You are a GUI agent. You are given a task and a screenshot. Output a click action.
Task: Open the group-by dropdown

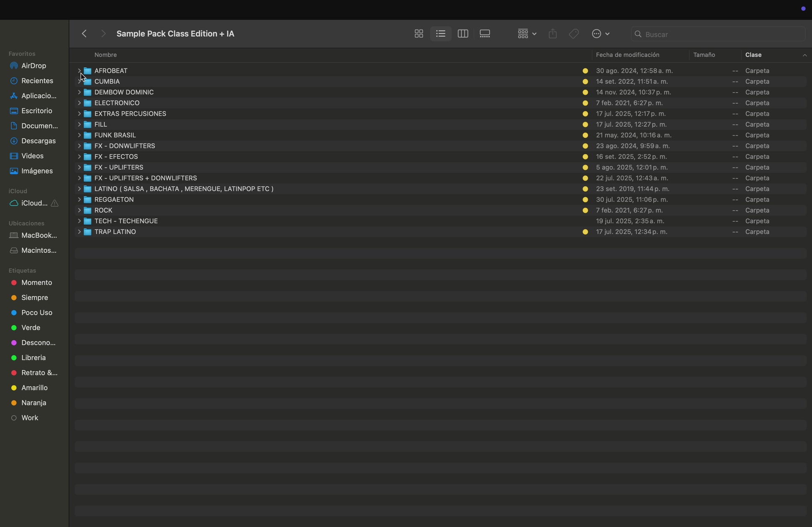click(x=527, y=34)
